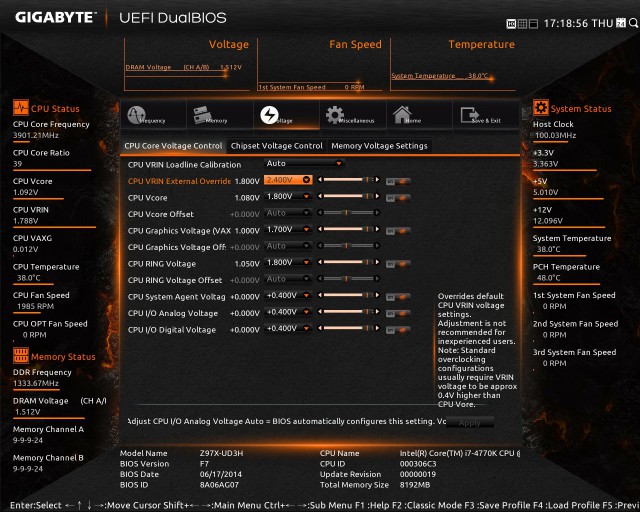The width and height of the screenshot is (640, 512).
Task: Select the HD resolution mode icon
Action: click(511, 24)
